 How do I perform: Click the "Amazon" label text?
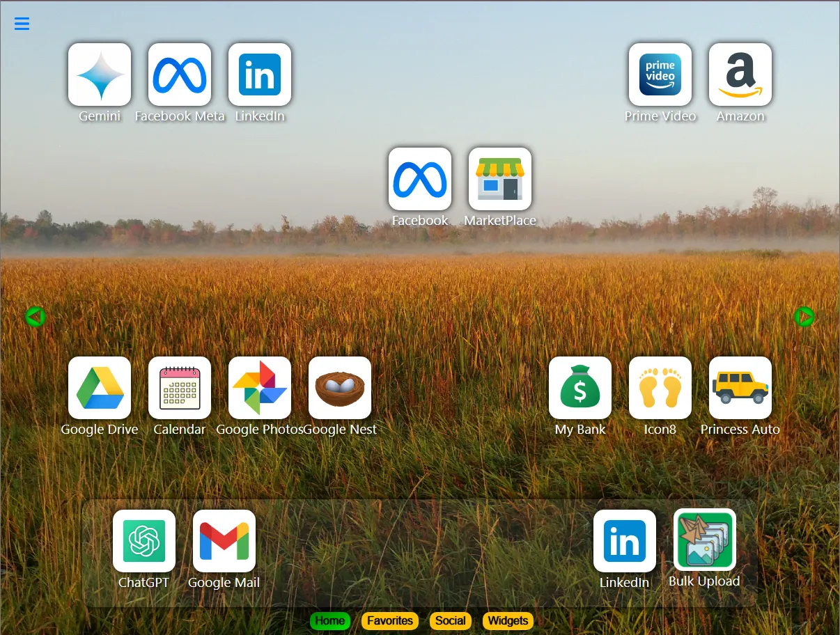tap(740, 116)
